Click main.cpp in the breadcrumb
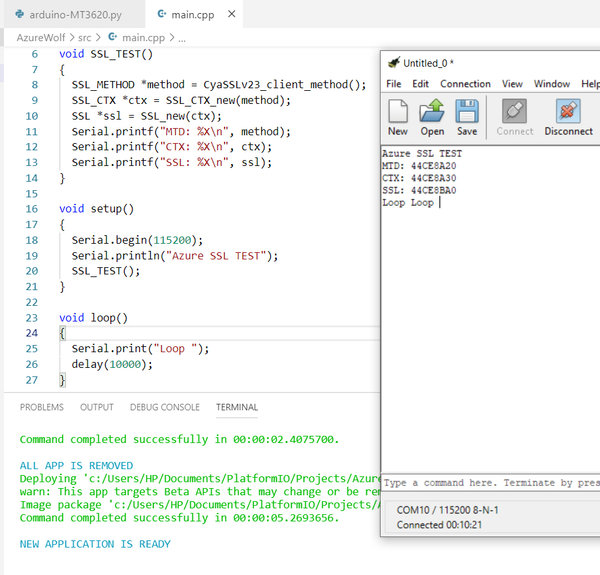600x575 pixels. point(143,37)
